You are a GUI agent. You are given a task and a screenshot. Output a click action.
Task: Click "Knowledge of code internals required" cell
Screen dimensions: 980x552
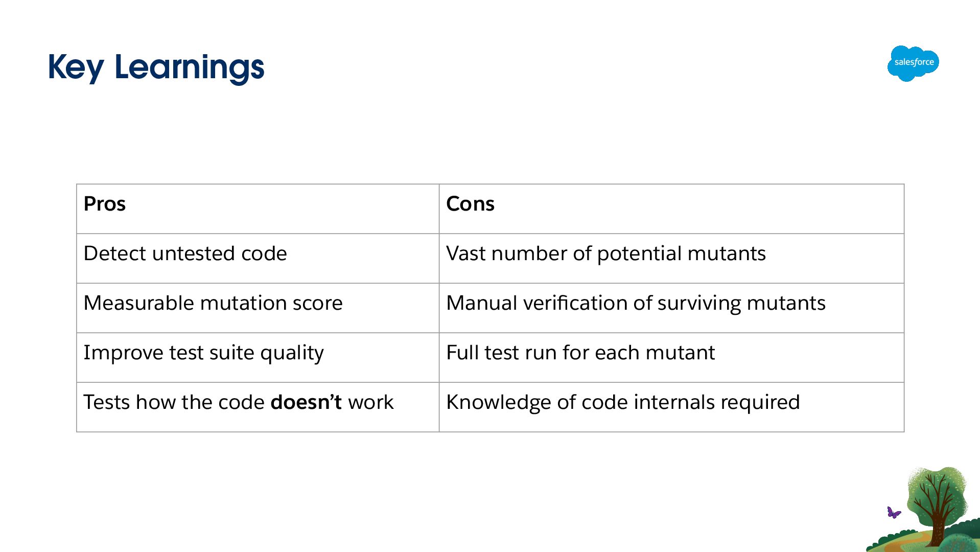[622, 402]
